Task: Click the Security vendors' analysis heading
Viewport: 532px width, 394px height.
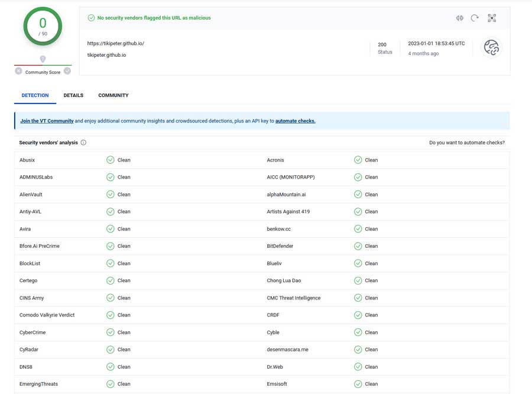Action: coord(48,143)
